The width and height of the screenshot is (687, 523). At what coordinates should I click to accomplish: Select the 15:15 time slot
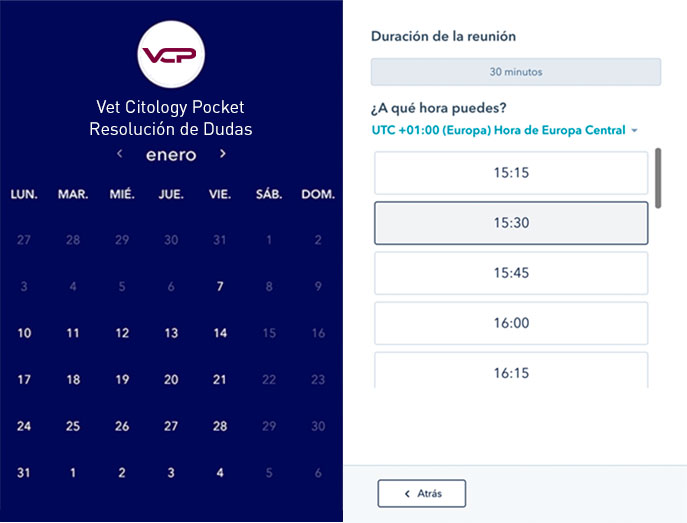[511, 173]
